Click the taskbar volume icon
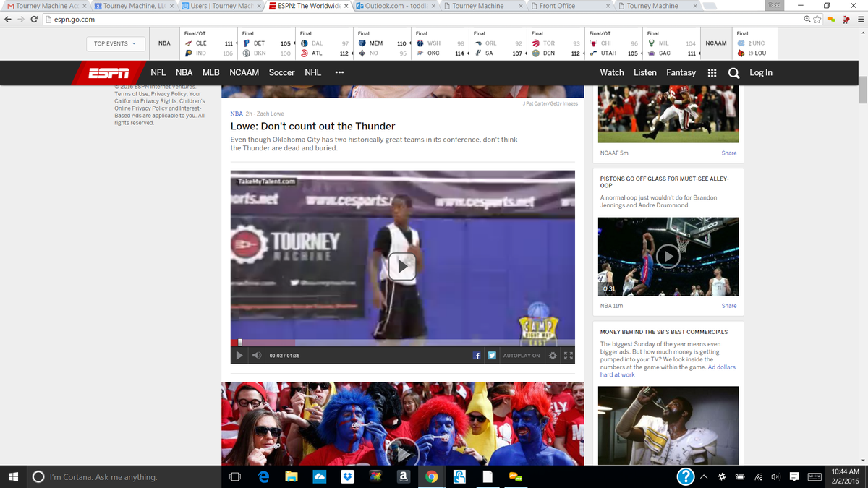Image resolution: width=868 pixels, height=488 pixels. 775,477
